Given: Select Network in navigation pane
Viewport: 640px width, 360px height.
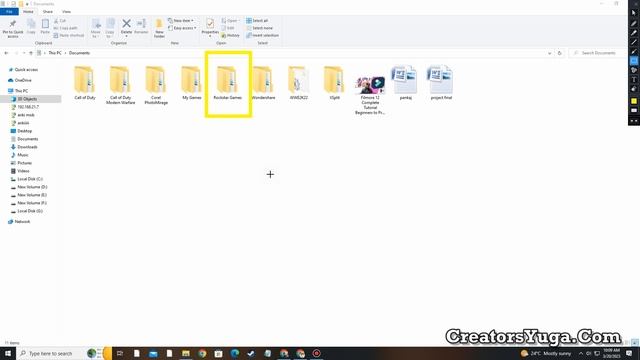Looking at the screenshot, I should (19, 222).
